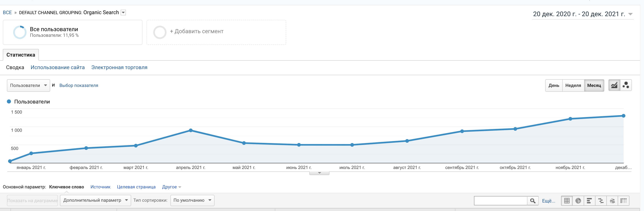The width and height of the screenshot is (644, 211).
Task: Click the октябрь 2021 data point
Action: 515,129
